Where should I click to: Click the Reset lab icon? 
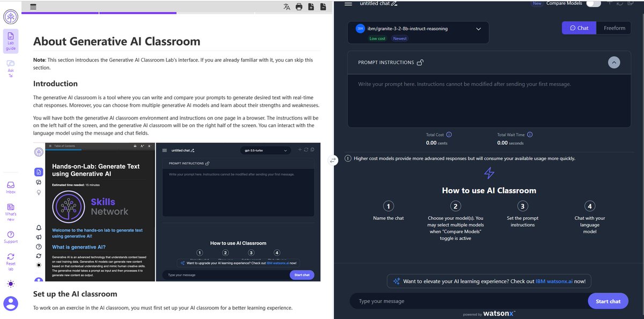click(11, 263)
